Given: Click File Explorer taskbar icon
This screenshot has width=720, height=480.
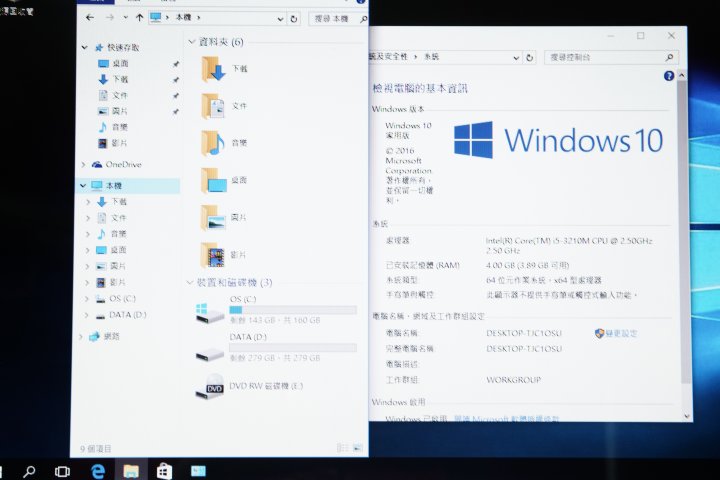Looking at the screenshot, I should coord(131,471).
